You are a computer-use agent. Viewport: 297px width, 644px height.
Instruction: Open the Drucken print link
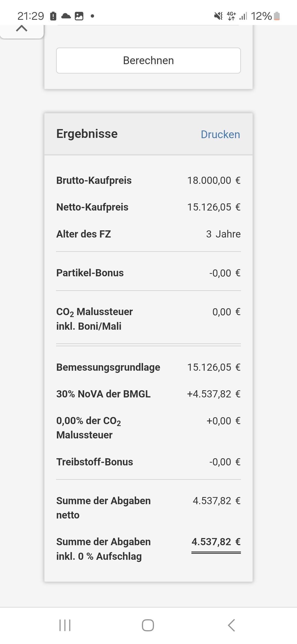pos(220,134)
